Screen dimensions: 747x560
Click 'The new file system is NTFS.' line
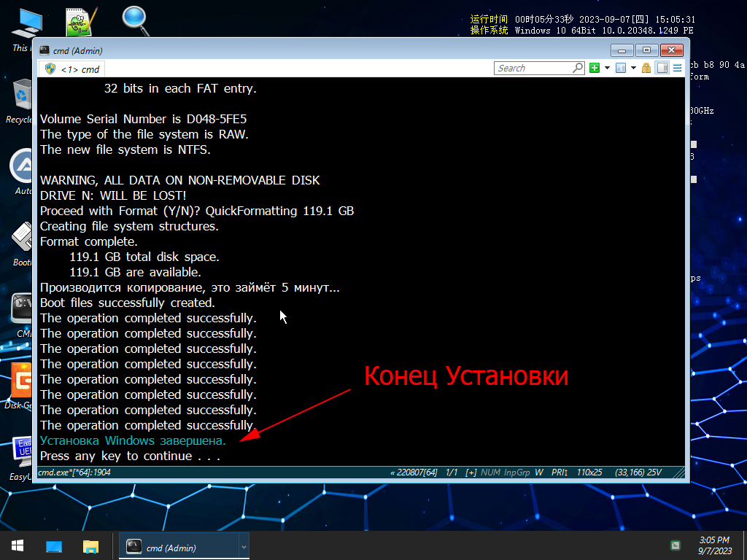[x=125, y=149]
